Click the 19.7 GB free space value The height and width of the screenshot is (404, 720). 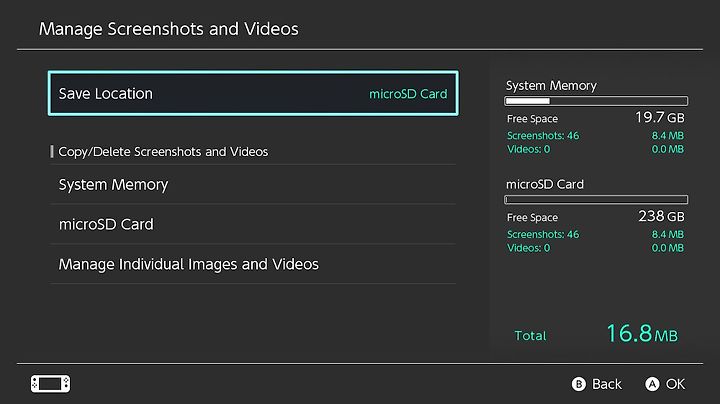tap(660, 118)
